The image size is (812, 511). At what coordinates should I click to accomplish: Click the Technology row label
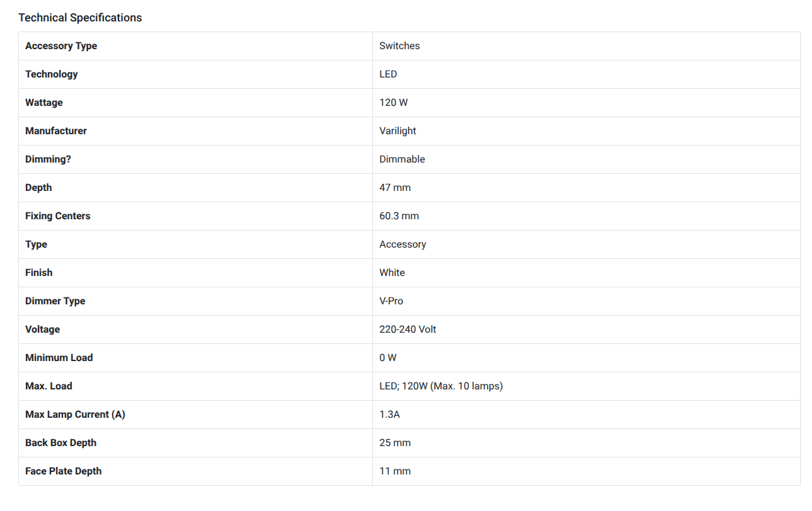pyautogui.click(x=52, y=74)
